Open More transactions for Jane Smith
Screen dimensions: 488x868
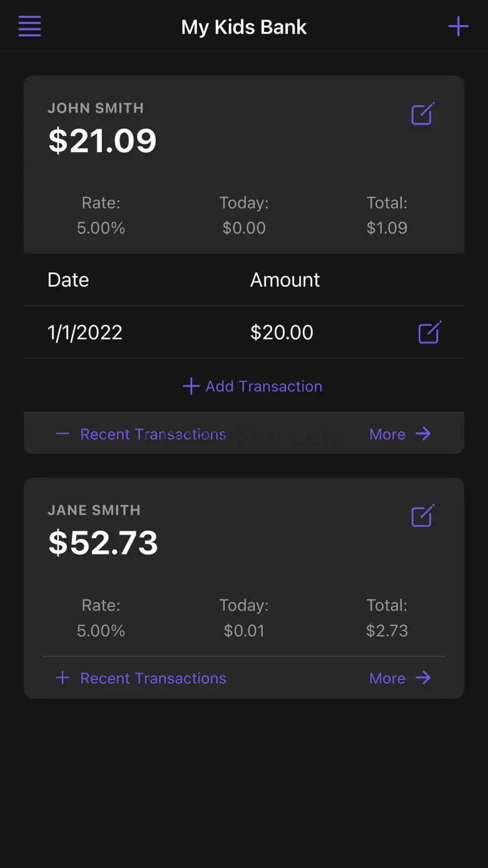387,678
